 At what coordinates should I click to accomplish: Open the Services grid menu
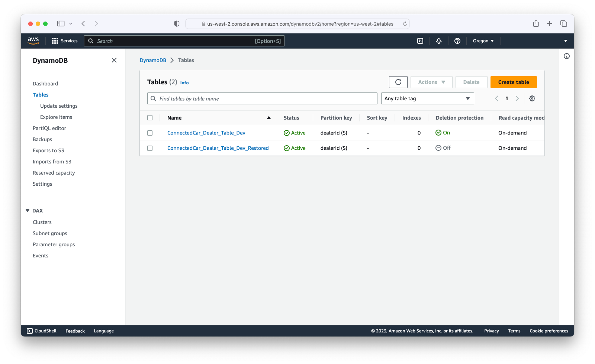(x=65, y=41)
